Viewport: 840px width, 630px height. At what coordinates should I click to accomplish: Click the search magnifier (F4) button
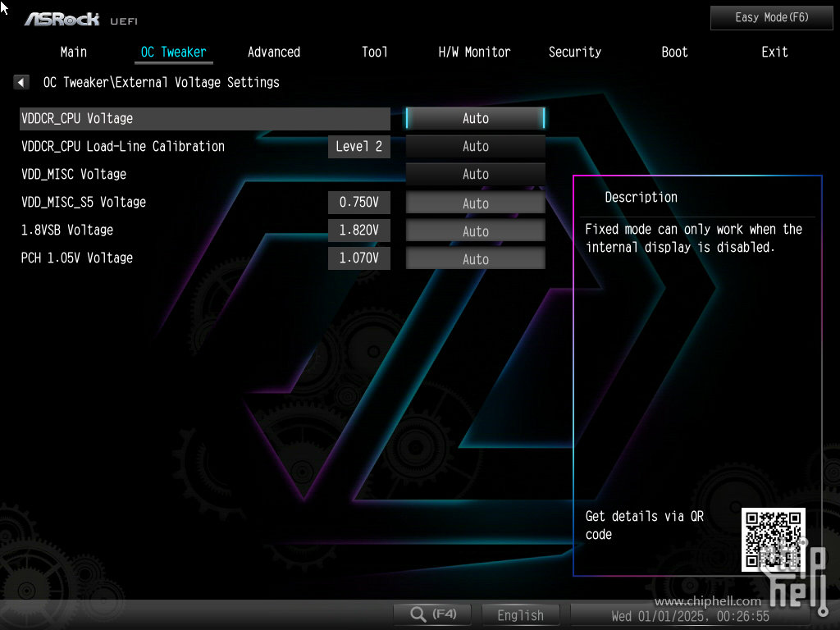click(x=433, y=614)
